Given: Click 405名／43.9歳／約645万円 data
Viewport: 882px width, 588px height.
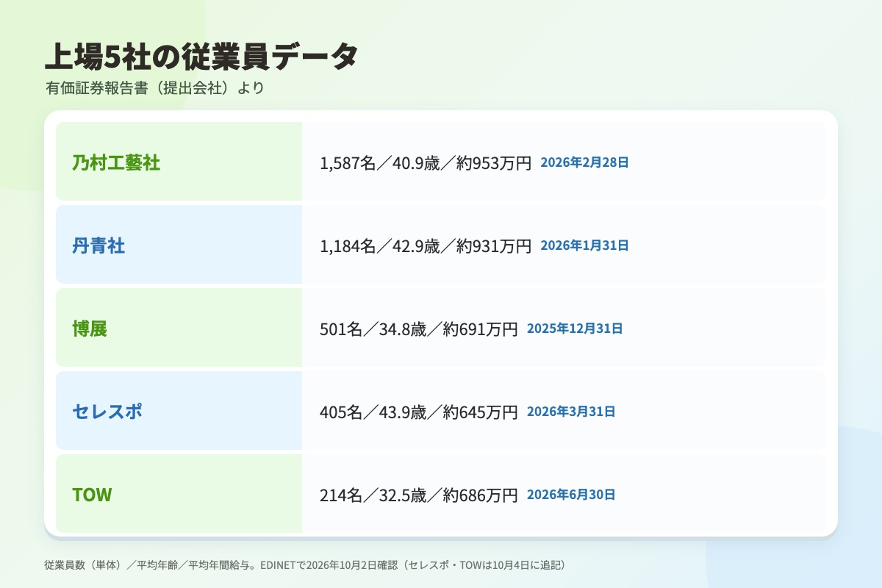Looking at the screenshot, I should tap(419, 412).
